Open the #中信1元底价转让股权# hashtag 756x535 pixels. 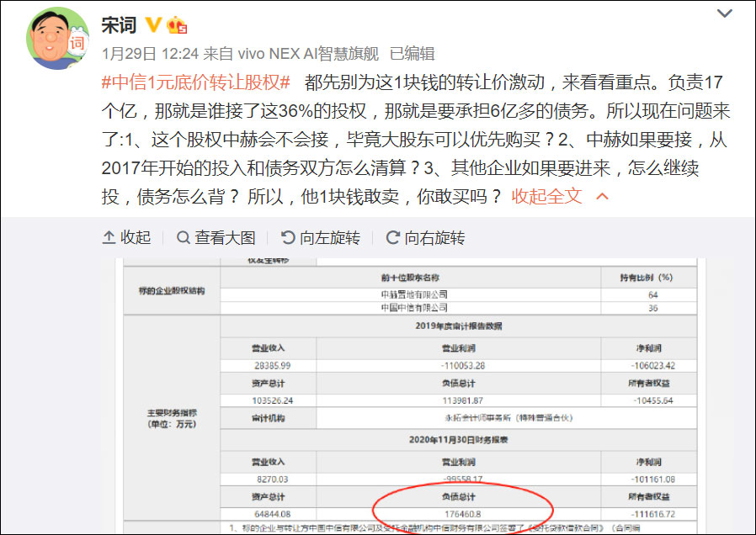point(196,82)
